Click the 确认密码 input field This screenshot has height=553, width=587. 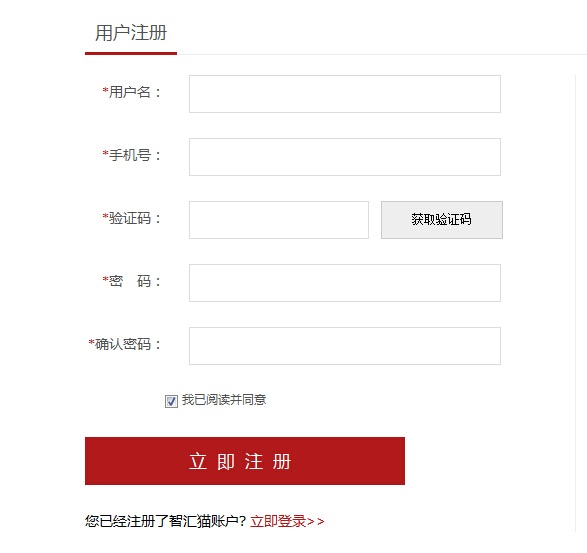[x=345, y=346]
